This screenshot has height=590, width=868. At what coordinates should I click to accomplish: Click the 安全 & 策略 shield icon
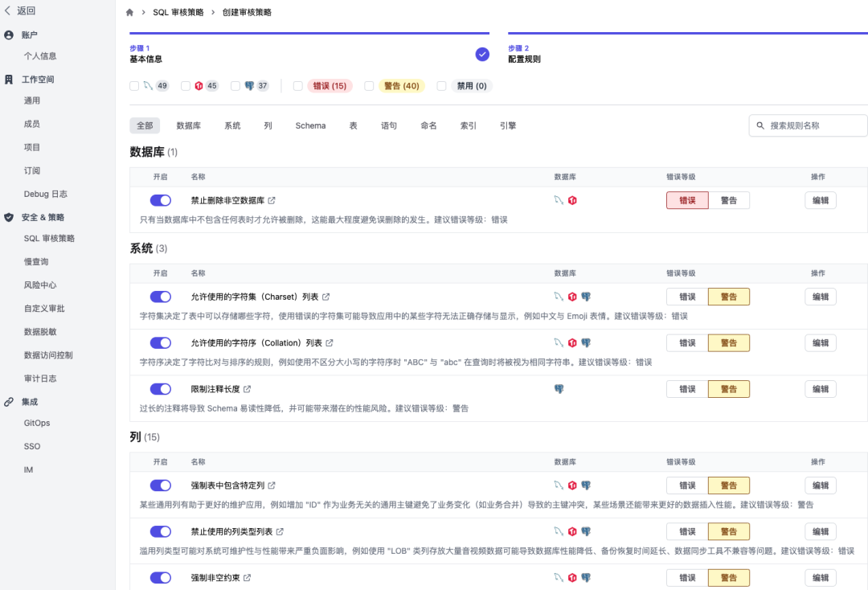(x=9, y=218)
